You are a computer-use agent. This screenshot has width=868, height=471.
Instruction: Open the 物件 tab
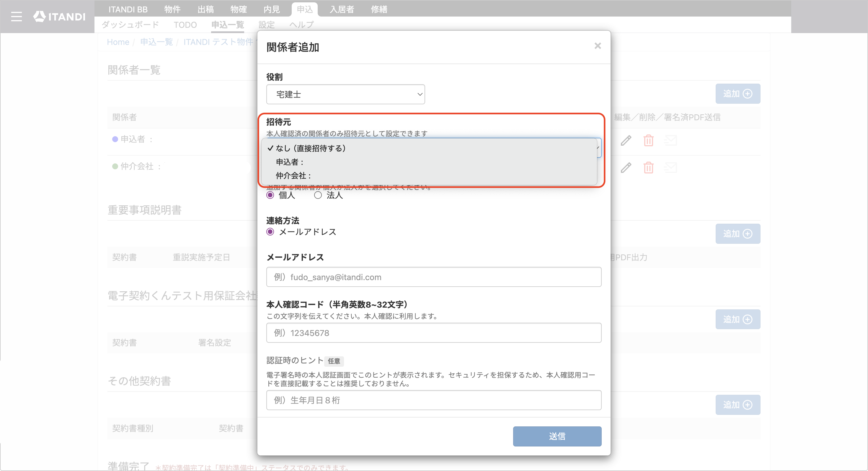pos(172,9)
